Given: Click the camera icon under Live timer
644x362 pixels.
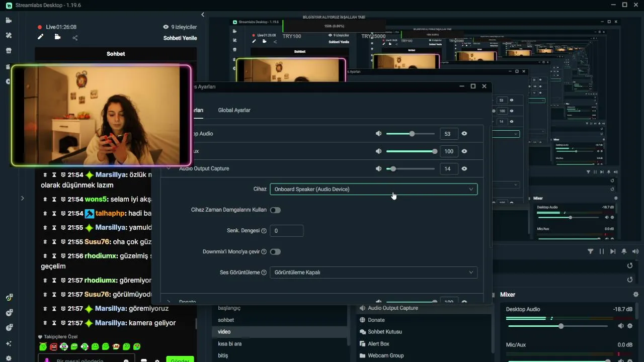Looking at the screenshot, I should point(57,37).
